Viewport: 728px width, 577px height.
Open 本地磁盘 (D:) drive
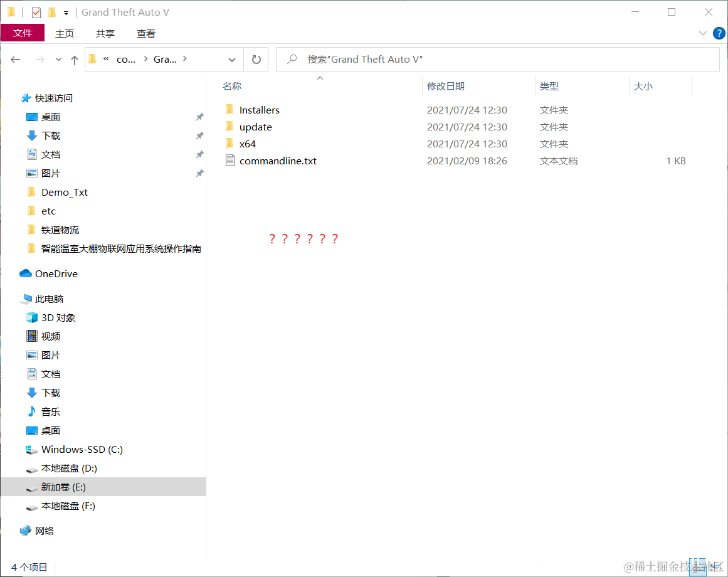tap(69, 468)
